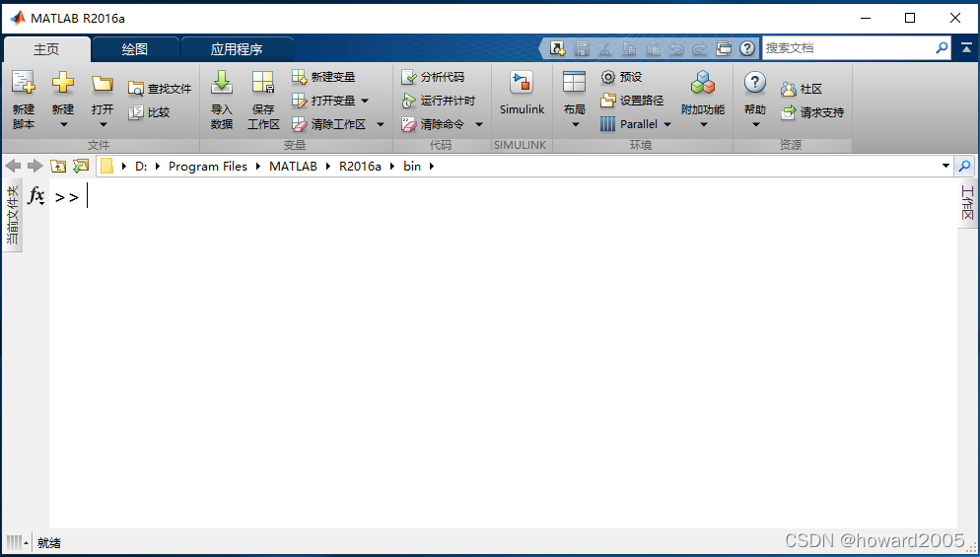The width and height of the screenshot is (980, 557).
Task: Click the Parallel icon
Action: pyautogui.click(x=607, y=124)
